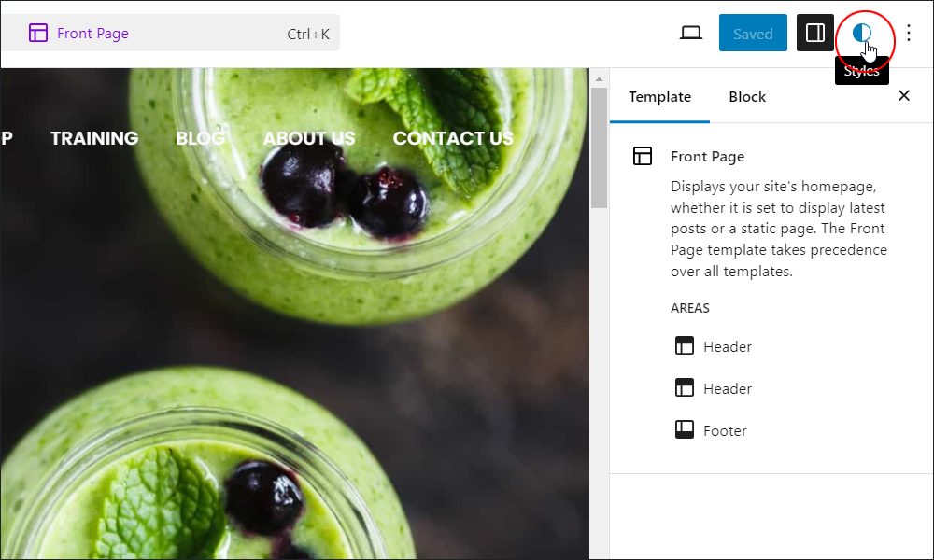Select the Footer template area
This screenshot has height=560, width=934.
pyautogui.click(x=711, y=429)
